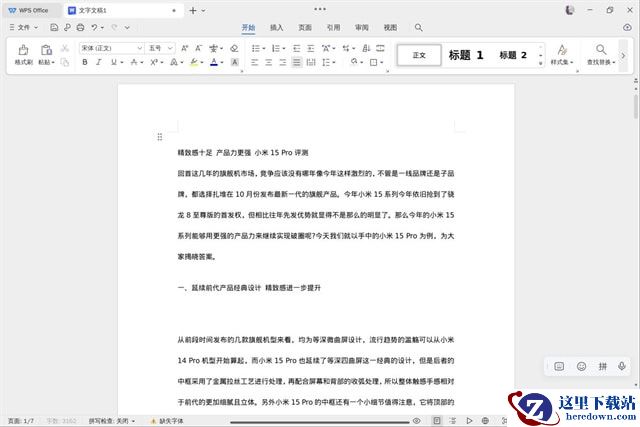
Task: Click the Distributed alignment icon
Action: point(311,62)
